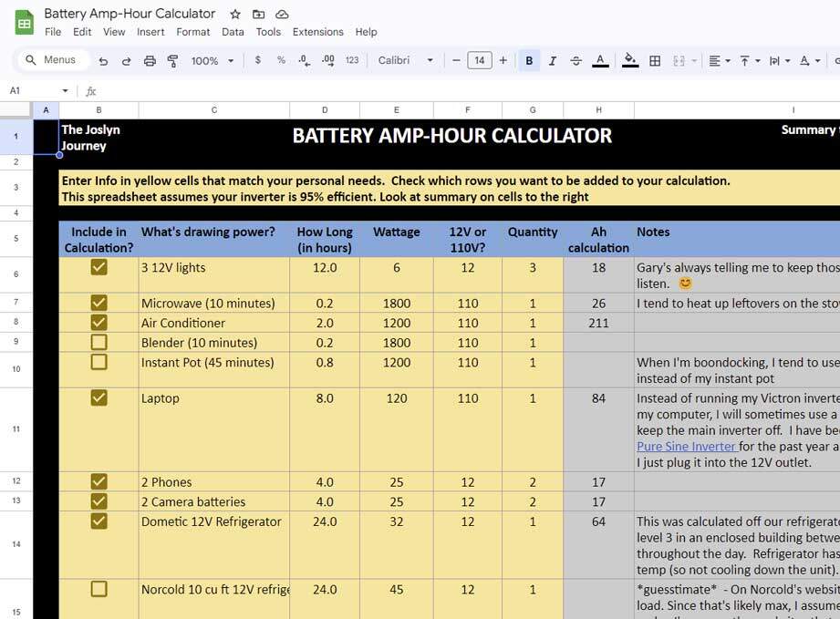This screenshot has width=840, height=619.
Task: Check the Instant Pot (45 minutes) checkbox
Action: [x=99, y=362]
